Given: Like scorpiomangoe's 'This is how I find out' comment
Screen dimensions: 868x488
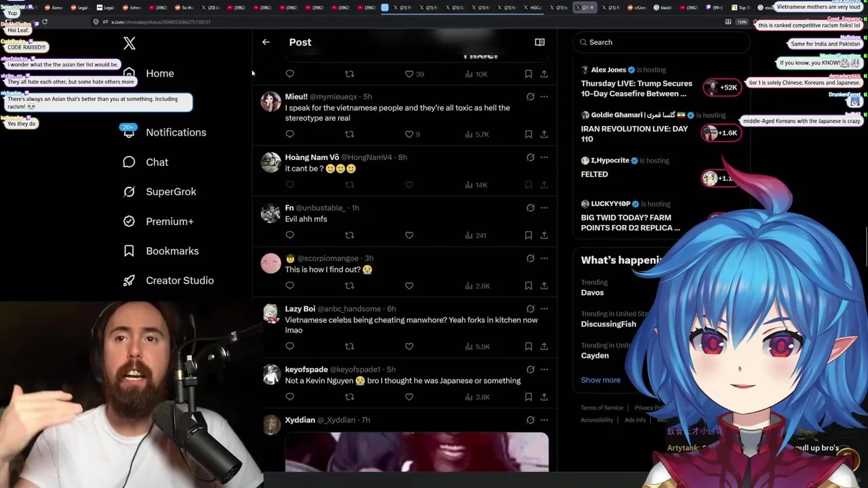Looking at the screenshot, I should pos(409,285).
